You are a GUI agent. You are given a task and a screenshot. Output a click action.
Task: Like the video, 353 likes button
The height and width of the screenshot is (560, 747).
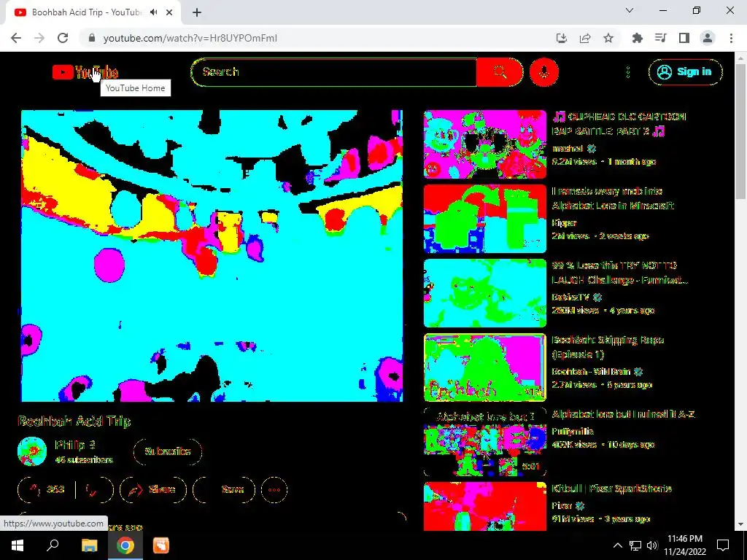pos(46,489)
